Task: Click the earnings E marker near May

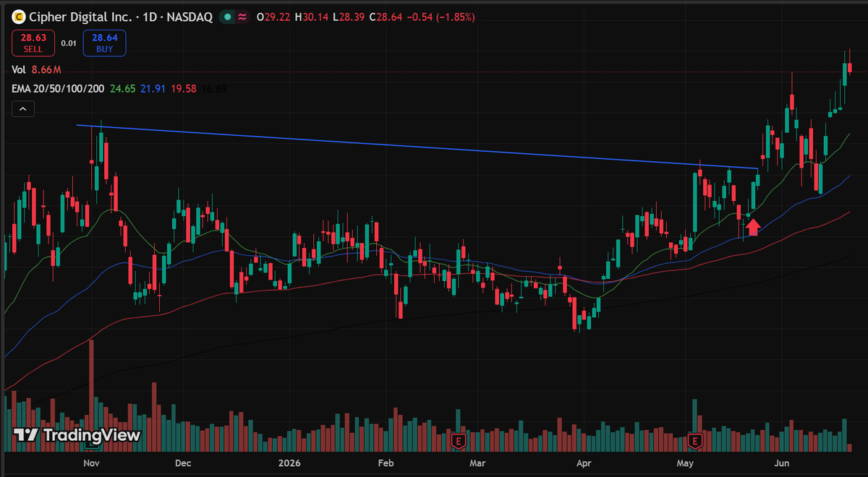Action: [x=696, y=439]
